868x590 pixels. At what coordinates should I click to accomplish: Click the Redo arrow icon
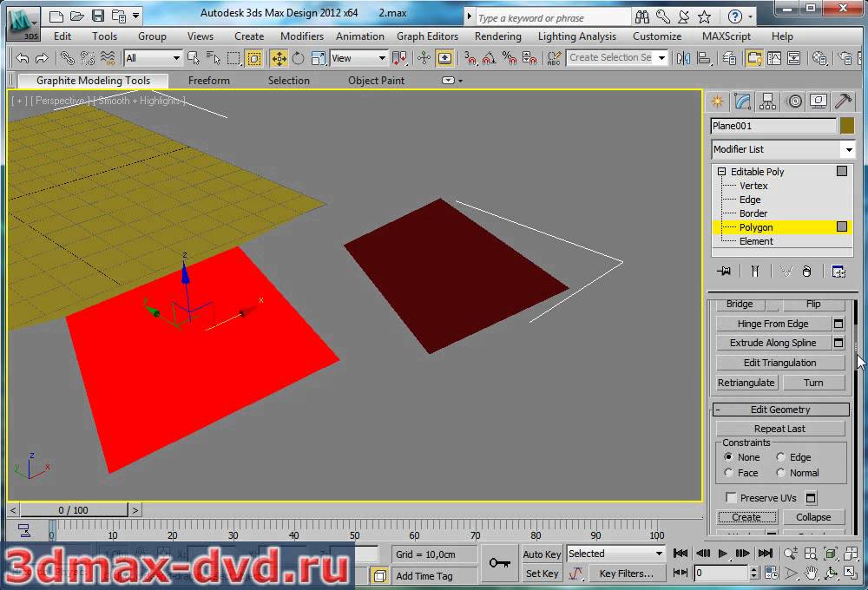pos(42,57)
